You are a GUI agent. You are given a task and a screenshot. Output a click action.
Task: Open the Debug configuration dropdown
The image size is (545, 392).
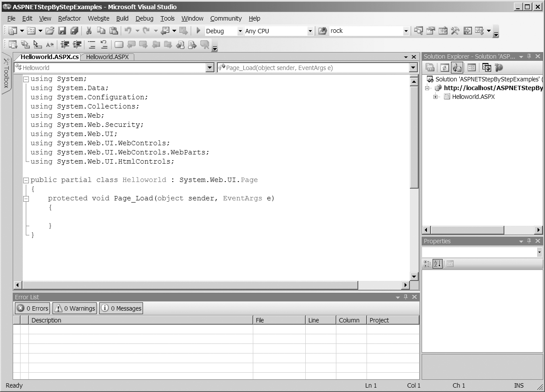[240, 31]
